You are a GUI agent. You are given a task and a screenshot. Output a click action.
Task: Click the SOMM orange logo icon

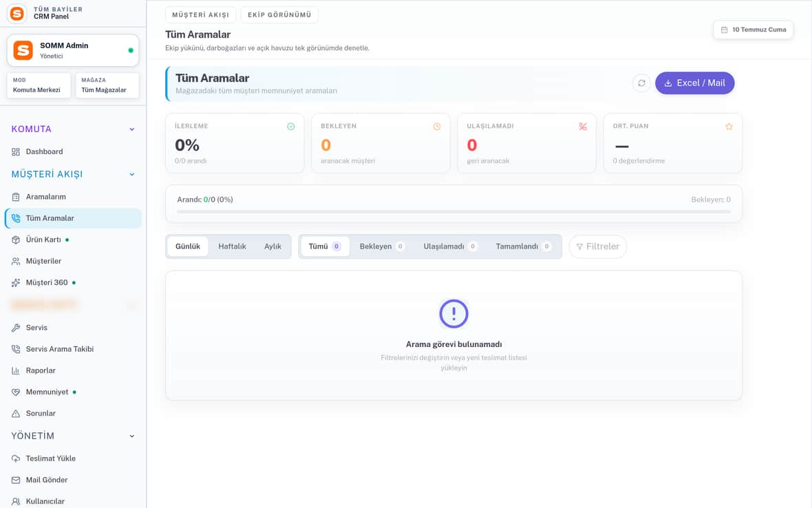[x=23, y=50]
